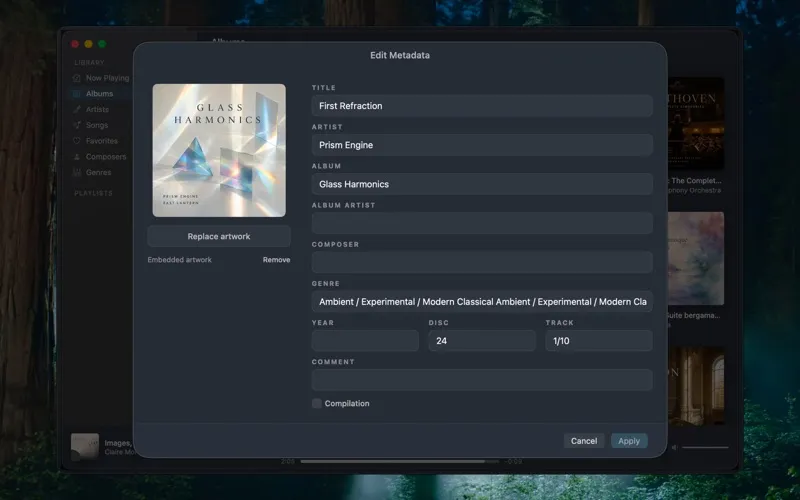Image resolution: width=800 pixels, height=500 pixels.
Task: Click the Now Playing sidebar icon
Action: coord(77,78)
